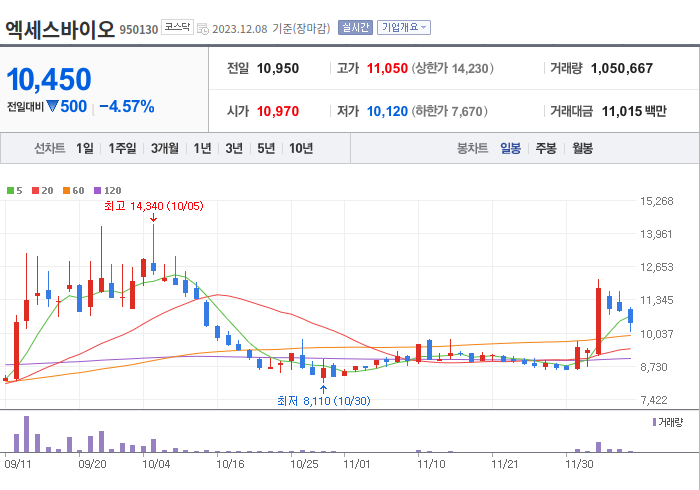Click the 전일 value 10,950
Image resolution: width=700 pixels, height=490 pixels.
pyautogui.click(x=278, y=68)
